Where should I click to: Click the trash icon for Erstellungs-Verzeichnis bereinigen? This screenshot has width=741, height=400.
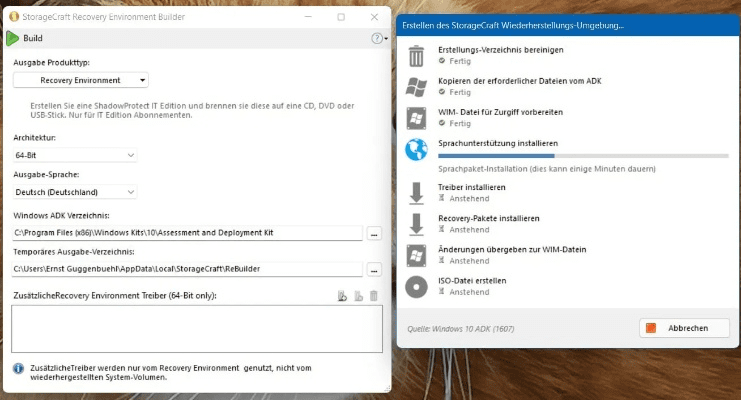click(x=416, y=55)
